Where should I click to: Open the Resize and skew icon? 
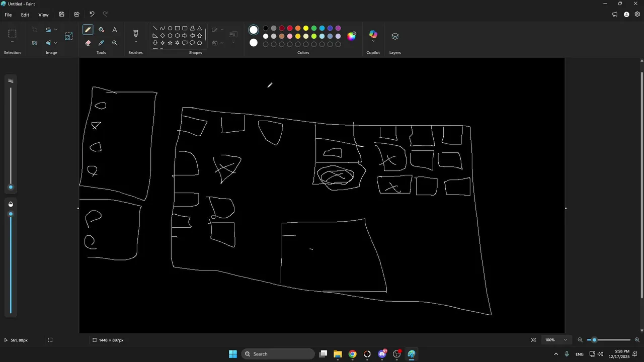(x=69, y=36)
